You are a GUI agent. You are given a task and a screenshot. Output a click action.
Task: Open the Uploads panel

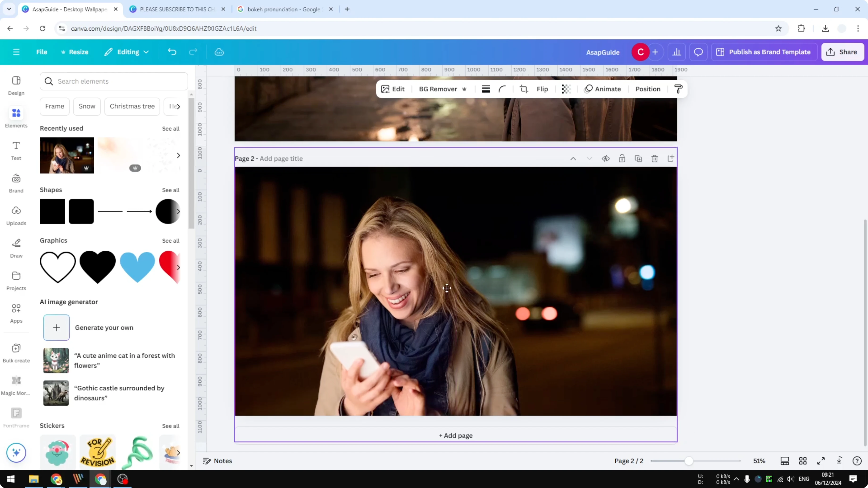point(16,216)
